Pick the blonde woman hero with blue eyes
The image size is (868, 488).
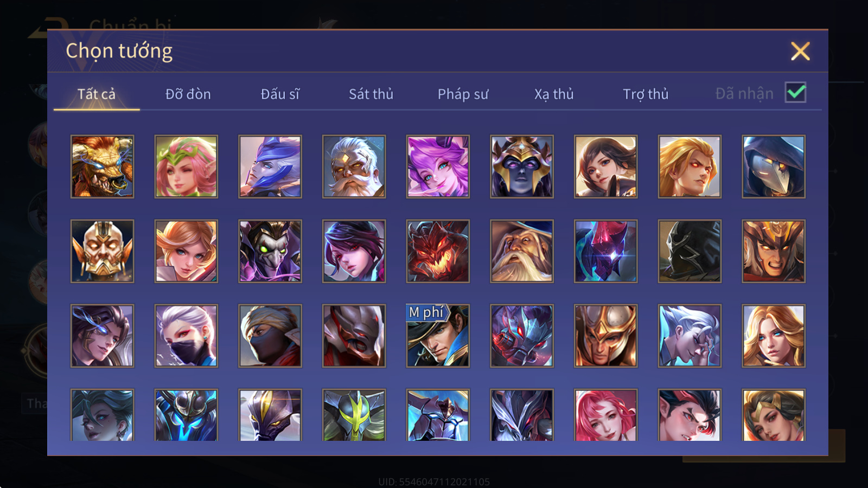[774, 336]
